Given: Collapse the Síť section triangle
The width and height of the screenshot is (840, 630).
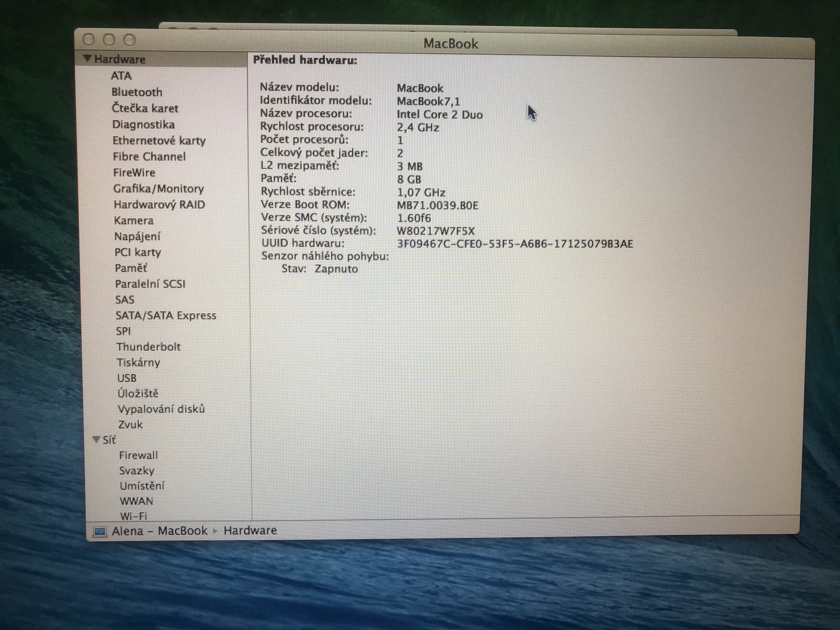Looking at the screenshot, I should point(96,439).
